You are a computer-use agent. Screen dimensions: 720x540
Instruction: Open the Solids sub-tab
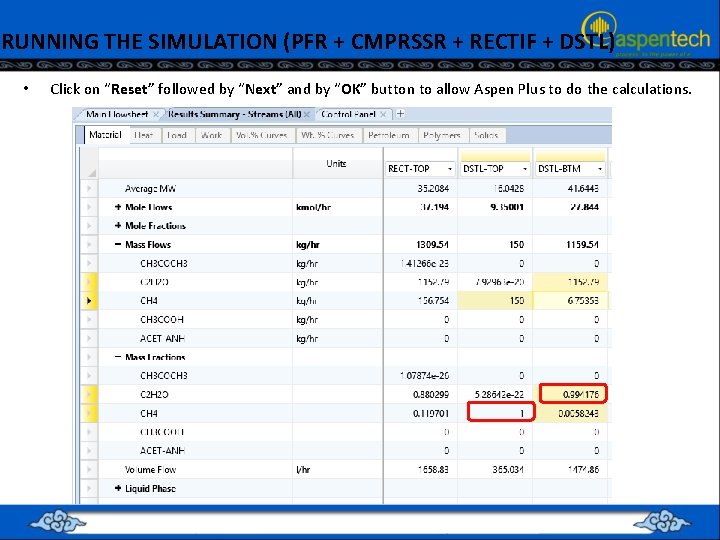coord(486,135)
